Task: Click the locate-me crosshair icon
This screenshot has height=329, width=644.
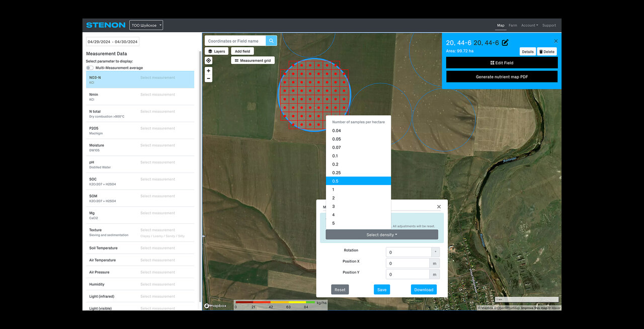Action: pos(208,60)
